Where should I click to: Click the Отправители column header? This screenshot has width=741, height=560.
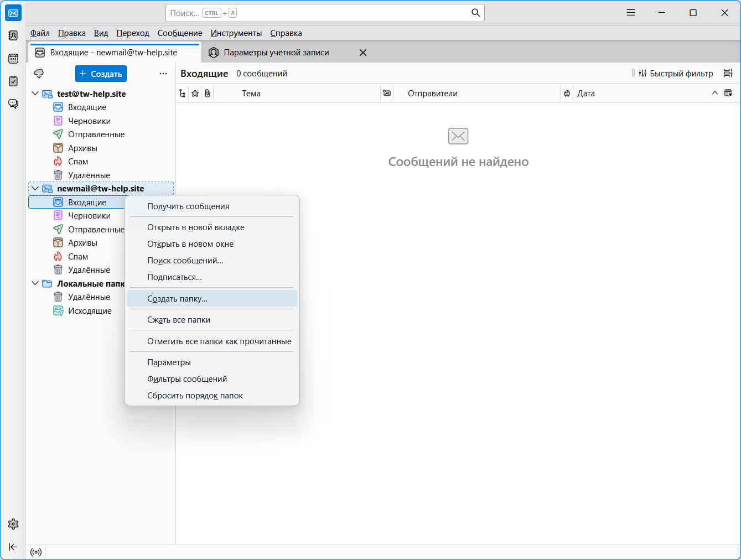click(476, 94)
